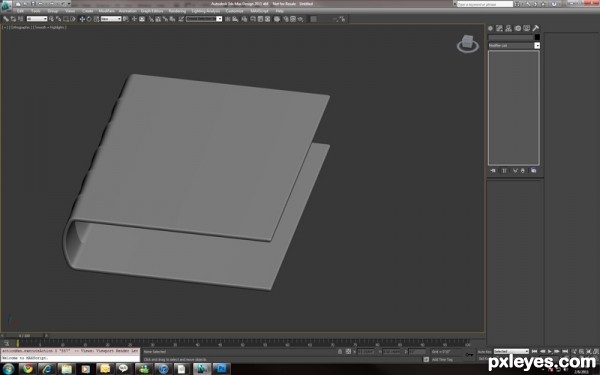
Task: Open the named selection sets dropdown
Action: tap(204, 19)
